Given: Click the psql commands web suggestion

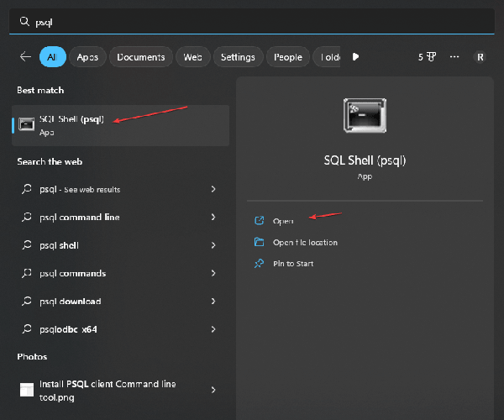Looking at the screenshot, I should pyautogui.click(x=72, y=274).
